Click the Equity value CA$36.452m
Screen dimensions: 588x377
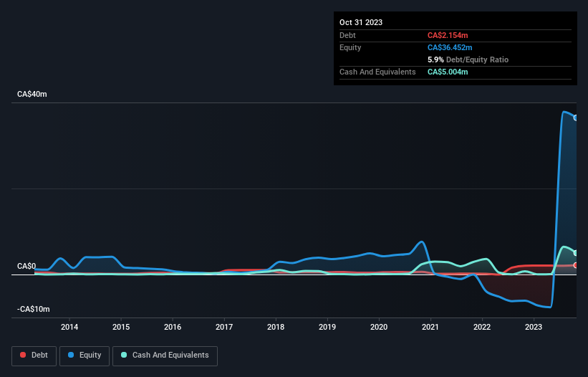(450, 47)
